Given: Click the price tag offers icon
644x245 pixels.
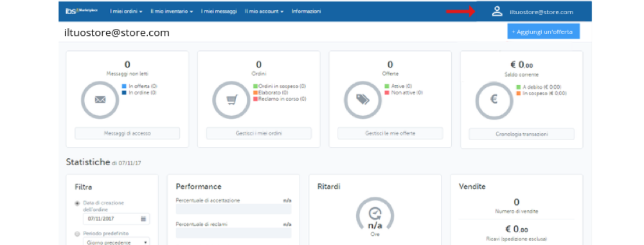Looking at the screenshot, I should [362, 100].
